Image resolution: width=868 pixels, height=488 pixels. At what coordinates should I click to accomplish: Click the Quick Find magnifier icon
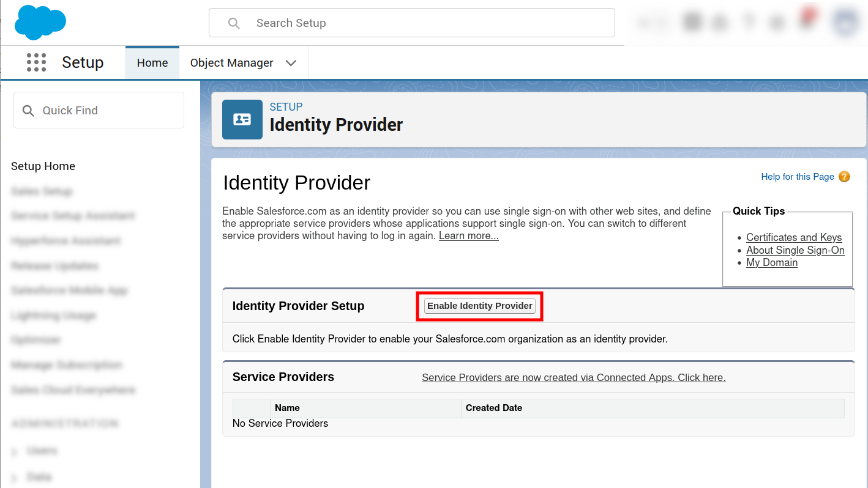click(x=28, y=111)
